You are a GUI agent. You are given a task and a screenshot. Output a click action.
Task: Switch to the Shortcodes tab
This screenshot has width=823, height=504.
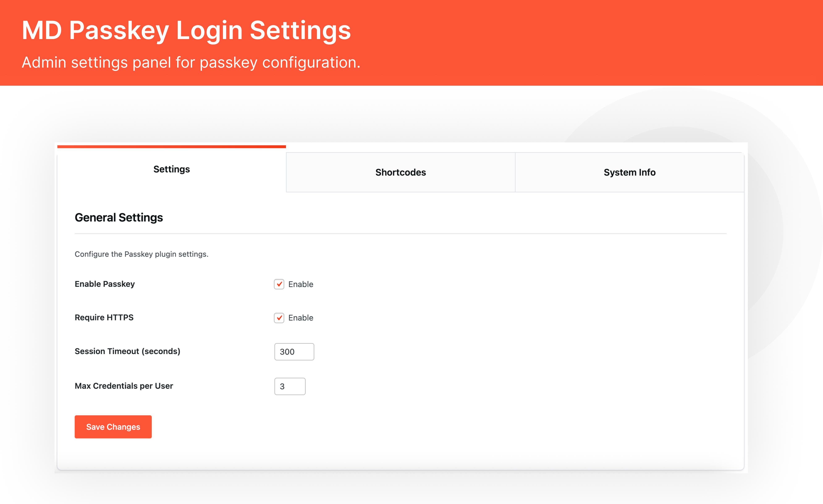[401, 172]
